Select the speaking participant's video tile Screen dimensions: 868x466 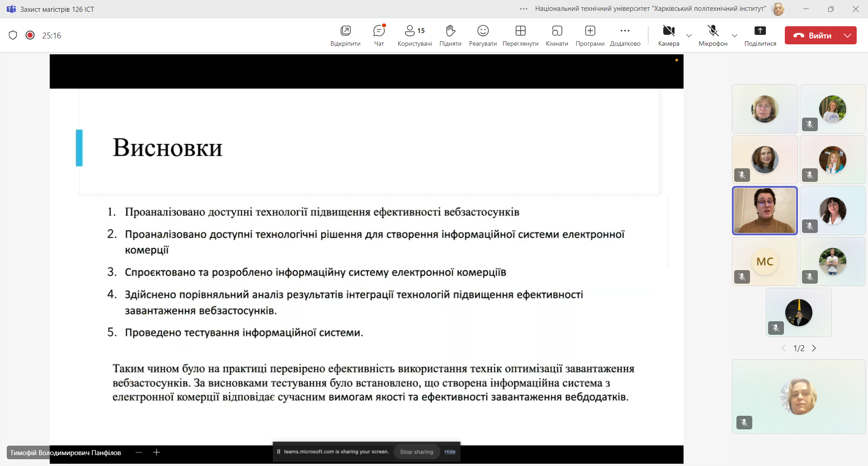coord(765,211)
